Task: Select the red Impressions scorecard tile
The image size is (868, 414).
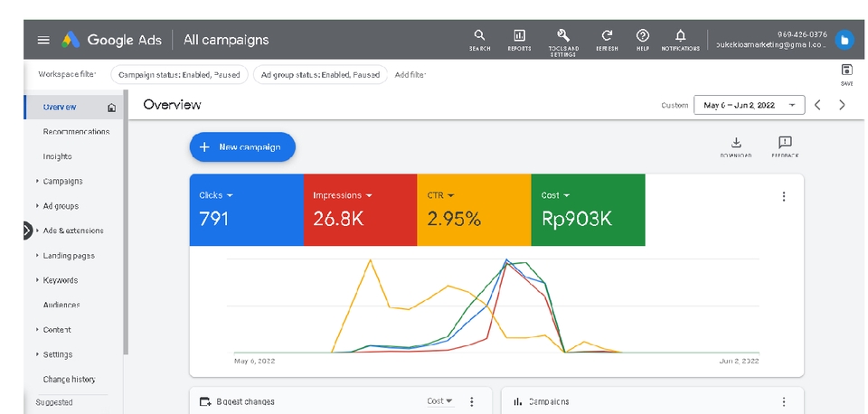Action: point(361,210)
